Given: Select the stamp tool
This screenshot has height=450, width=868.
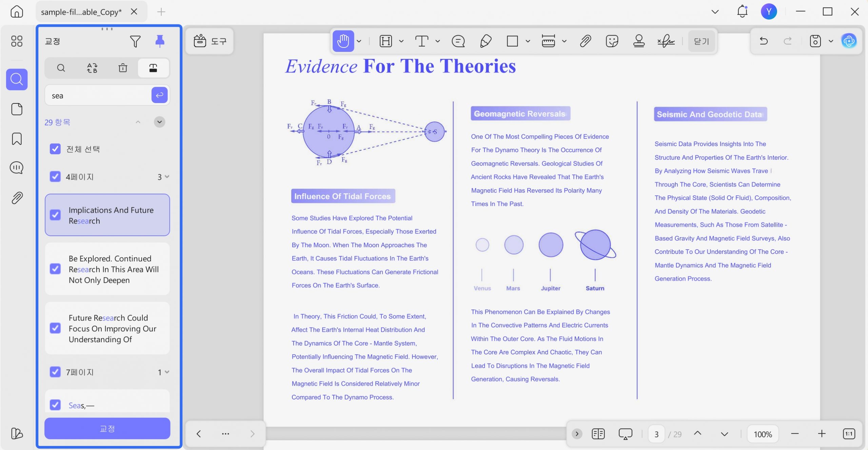Looking at the screenshot, I should tap(639, 41).
